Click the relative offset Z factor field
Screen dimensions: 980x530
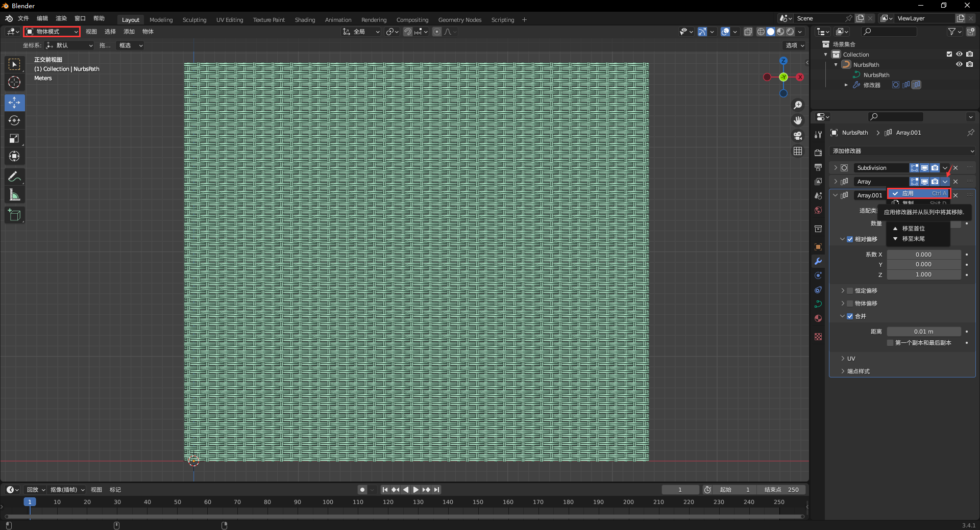(x=924, y=274)
